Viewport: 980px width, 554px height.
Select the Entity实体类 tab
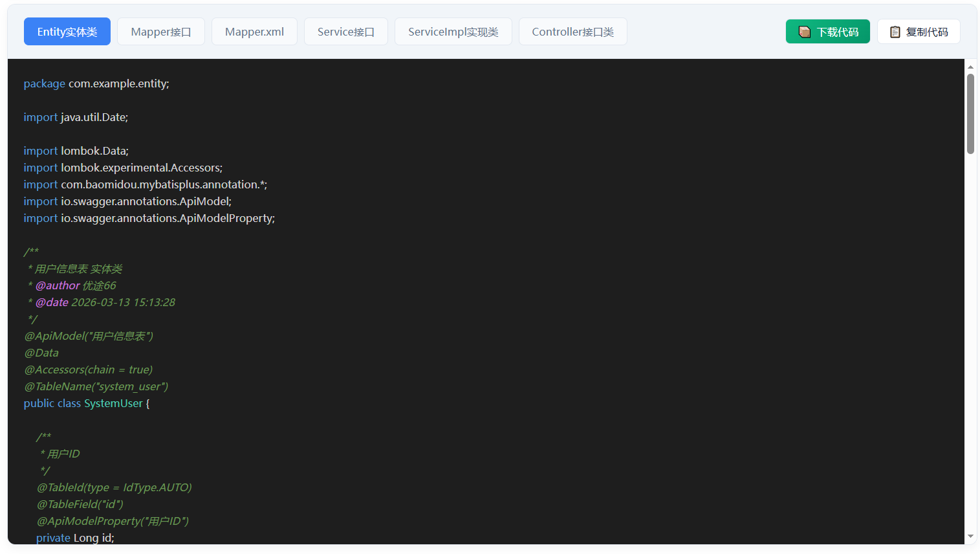tap(67, 32)
